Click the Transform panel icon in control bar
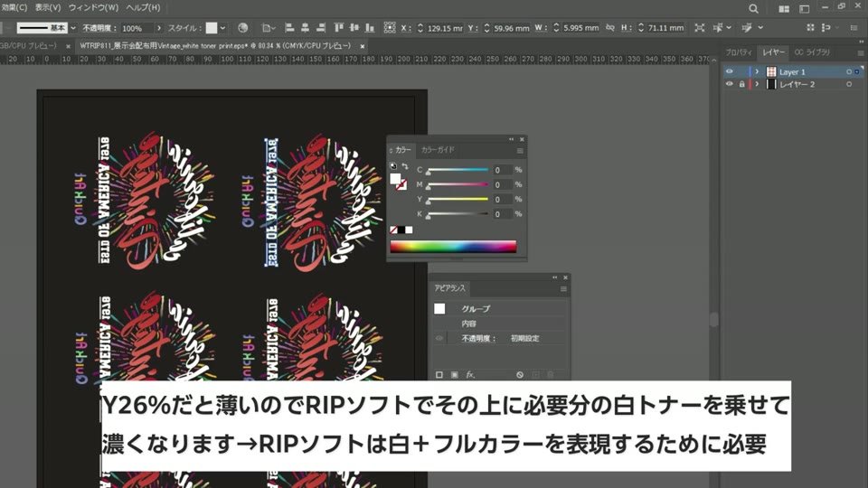The height and width of the screenshot is (488, 868). point(700,28)
